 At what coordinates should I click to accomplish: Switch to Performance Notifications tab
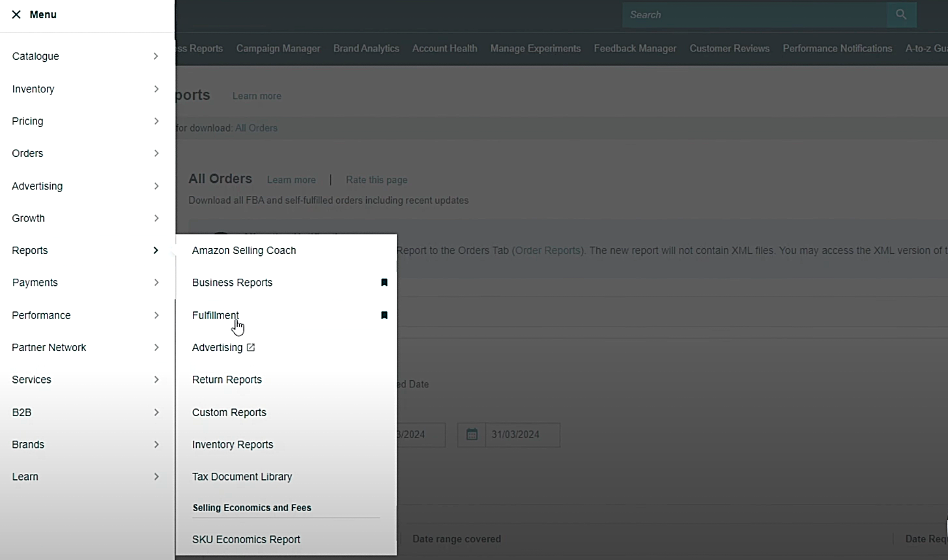coord(837,48)
